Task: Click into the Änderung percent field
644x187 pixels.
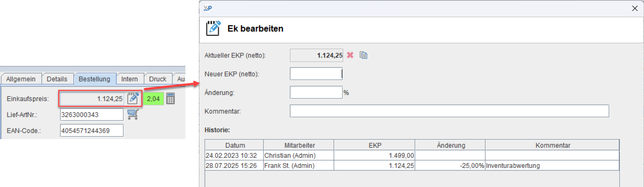Action: [316, 93]
